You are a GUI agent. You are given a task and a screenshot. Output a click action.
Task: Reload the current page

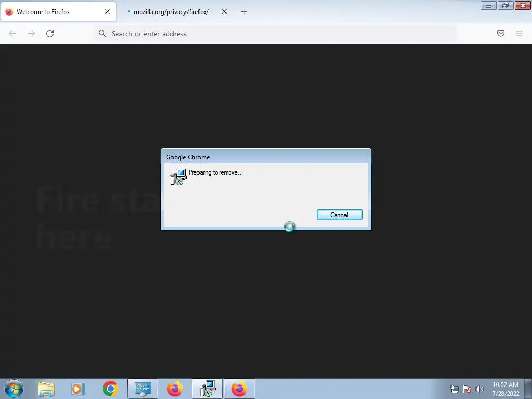[x=50, y=34]
